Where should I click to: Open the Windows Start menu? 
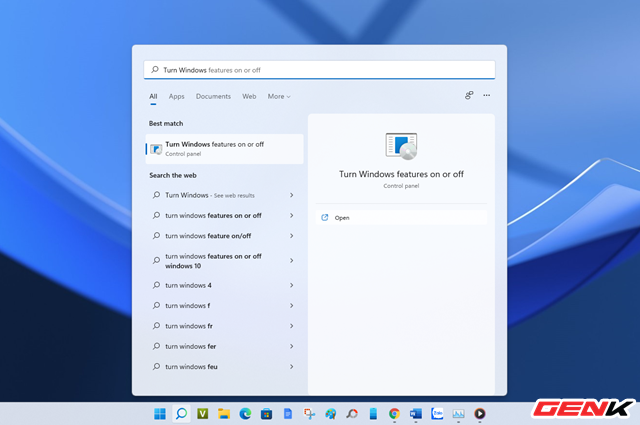[x=160, y=414]
